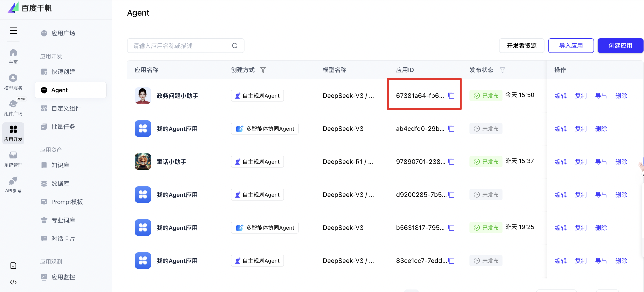Click 导出 link for 童话小助手
Image resolution: width=644 pixels, height=292 pixels.
pyautogui.click(x=601, y=162)
